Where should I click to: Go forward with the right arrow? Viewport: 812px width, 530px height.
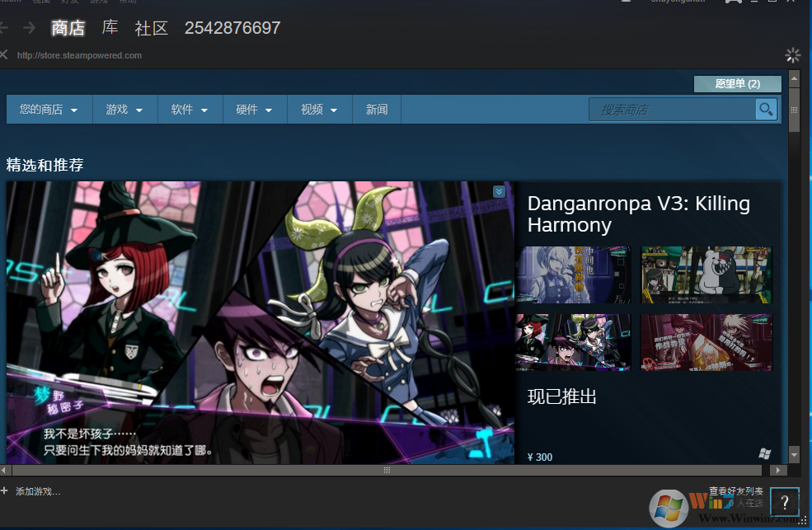pos(30,27)
